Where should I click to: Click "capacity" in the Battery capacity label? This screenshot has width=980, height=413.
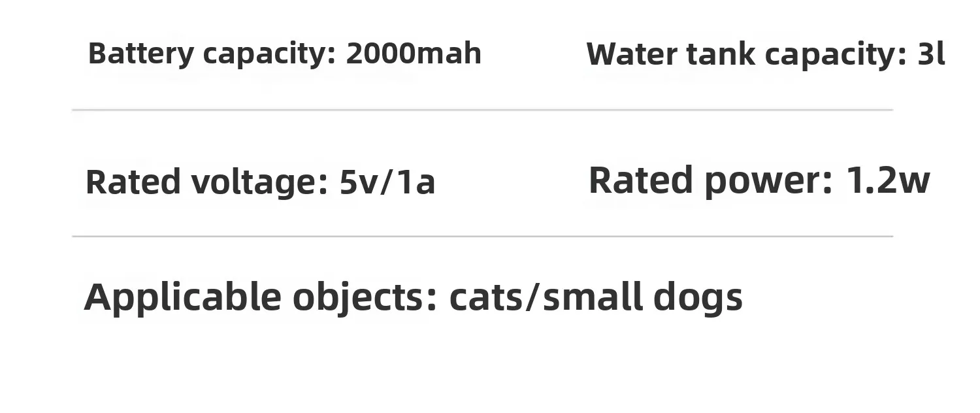coord(269,54)
